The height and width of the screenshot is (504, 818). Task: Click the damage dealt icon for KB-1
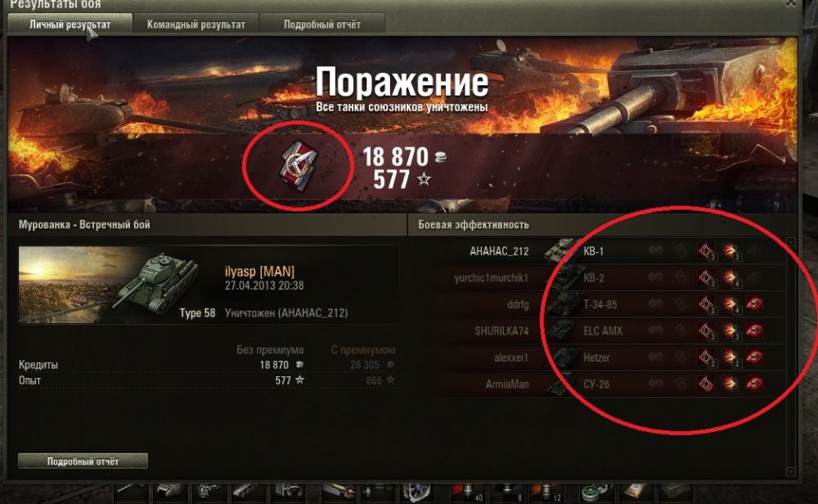[x=730, y=251]
